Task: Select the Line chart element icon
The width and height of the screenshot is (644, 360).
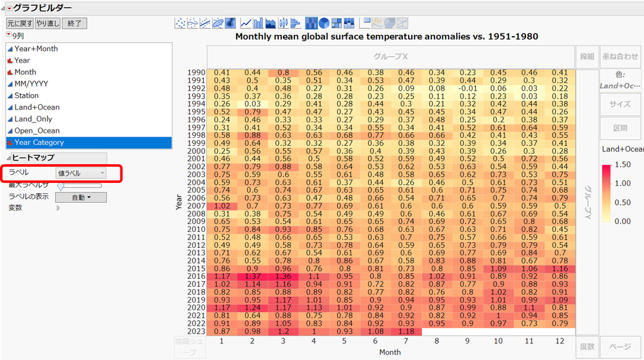Action: pos(246,23)
